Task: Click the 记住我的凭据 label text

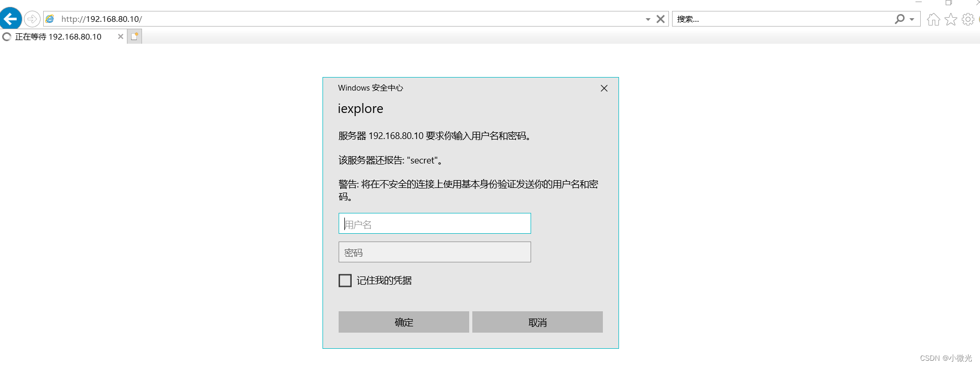Action: 384,281
